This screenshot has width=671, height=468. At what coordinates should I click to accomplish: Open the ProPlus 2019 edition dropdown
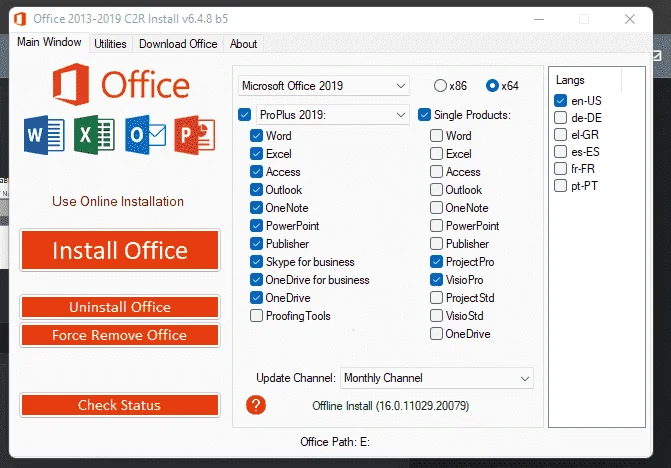pos(333,115)
